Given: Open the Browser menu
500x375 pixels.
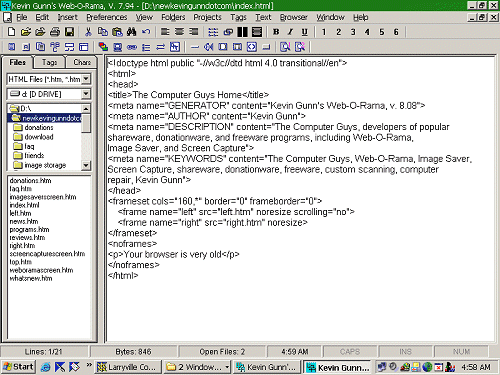Looking at the screenshot, I should click(293, 17).
